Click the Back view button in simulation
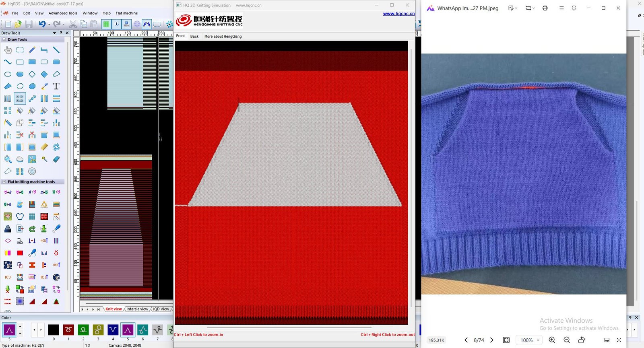The height and width of the screenshot is (348, 644). (x=194, y=36)
